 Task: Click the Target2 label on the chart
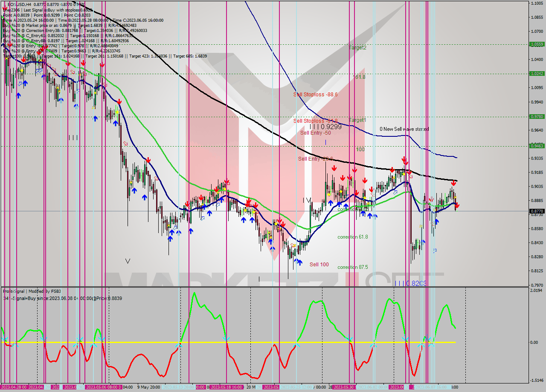357,48
